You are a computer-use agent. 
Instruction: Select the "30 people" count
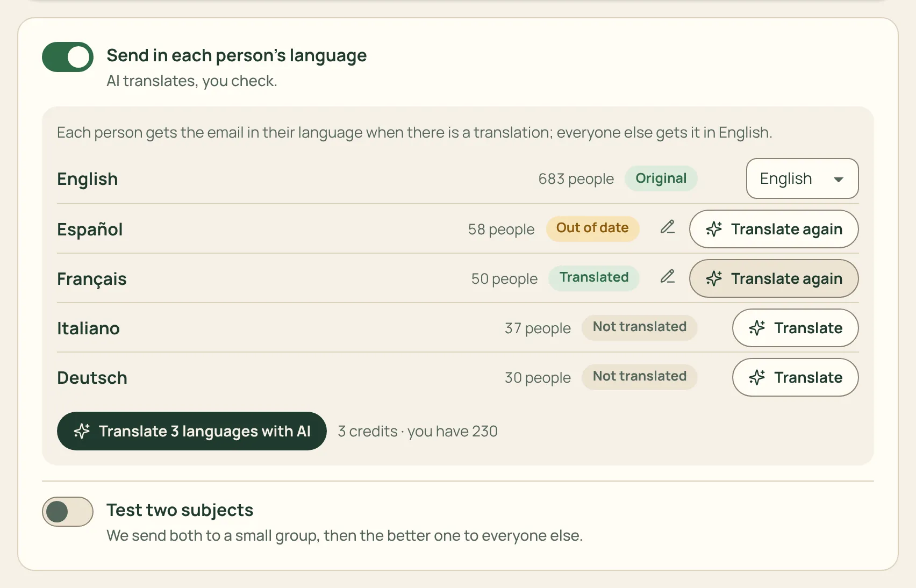coord(538,378)
